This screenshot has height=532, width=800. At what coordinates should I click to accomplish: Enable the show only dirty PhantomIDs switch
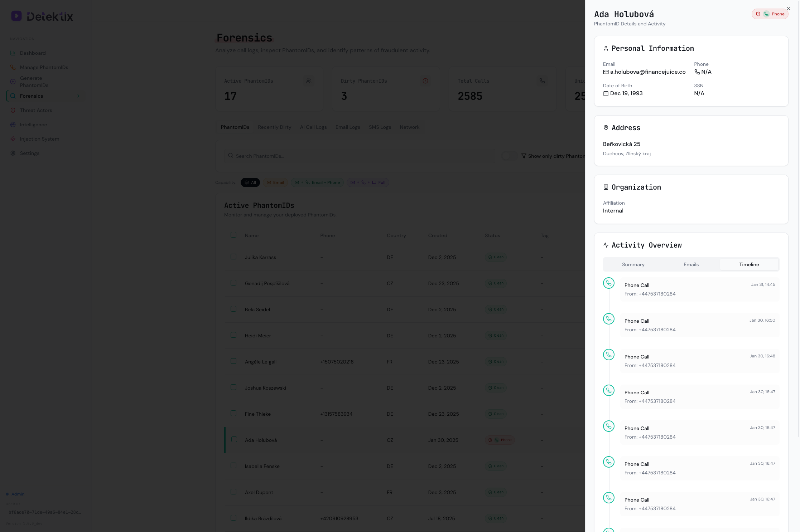(509, 156)
